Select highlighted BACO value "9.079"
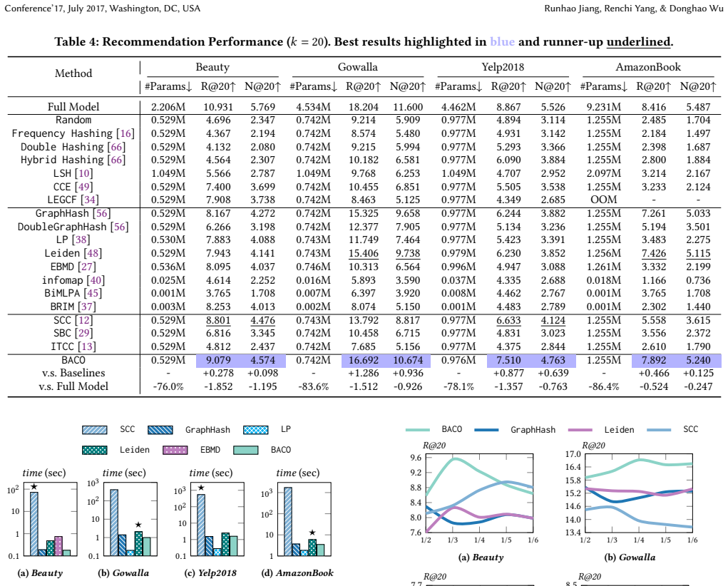 tap(219, 360)
